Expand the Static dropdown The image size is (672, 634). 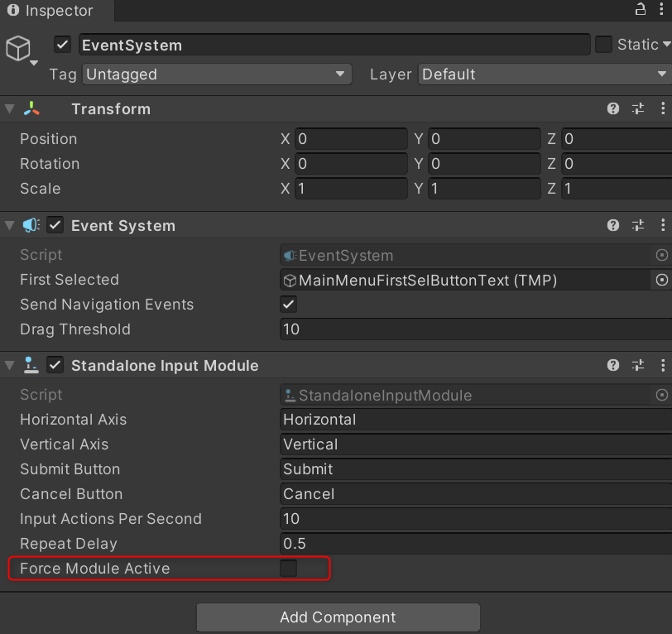pyautogui.click(x=665, y=44)
